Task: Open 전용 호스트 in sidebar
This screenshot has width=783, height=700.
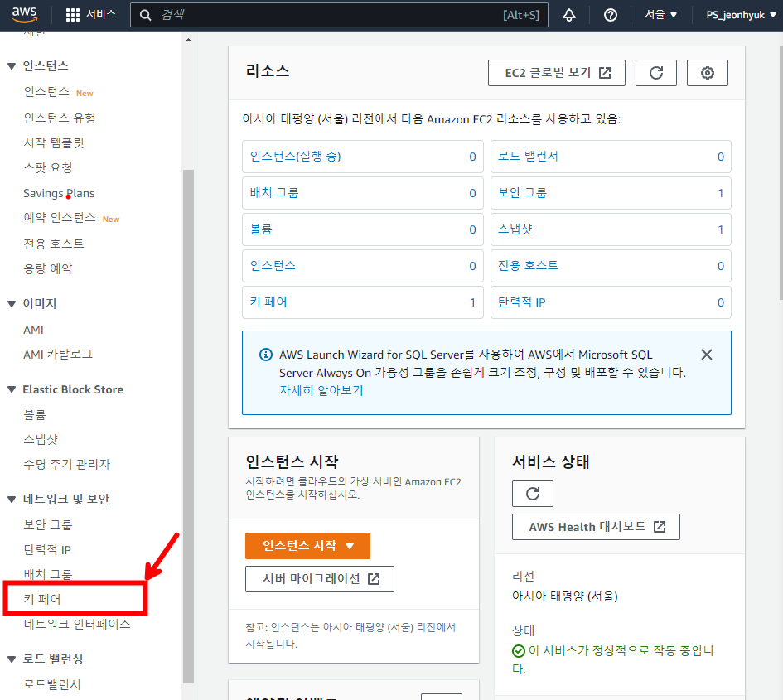Action: (53, 244)
